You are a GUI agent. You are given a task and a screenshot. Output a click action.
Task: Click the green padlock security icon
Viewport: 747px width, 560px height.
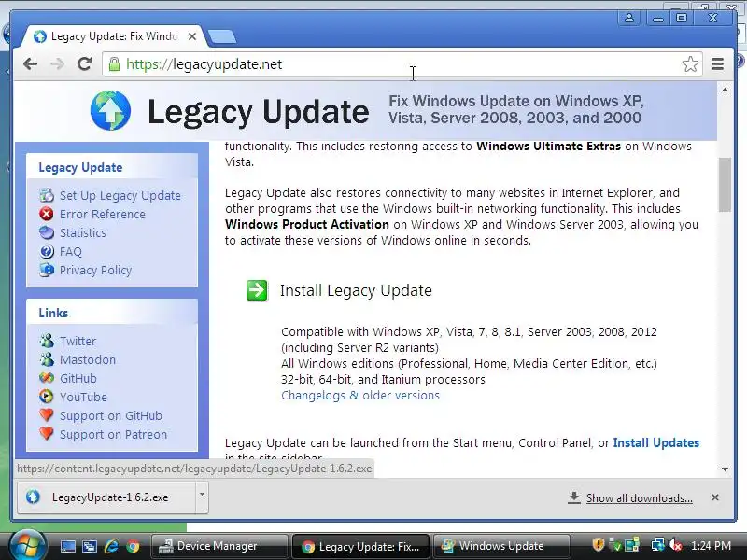tap(114, 64)
